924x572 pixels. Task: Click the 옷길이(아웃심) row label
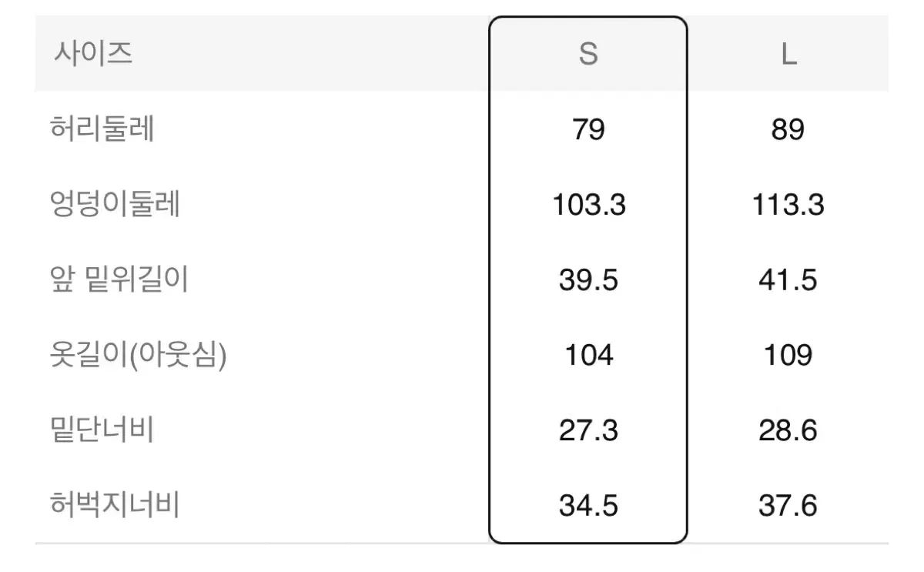138,356
